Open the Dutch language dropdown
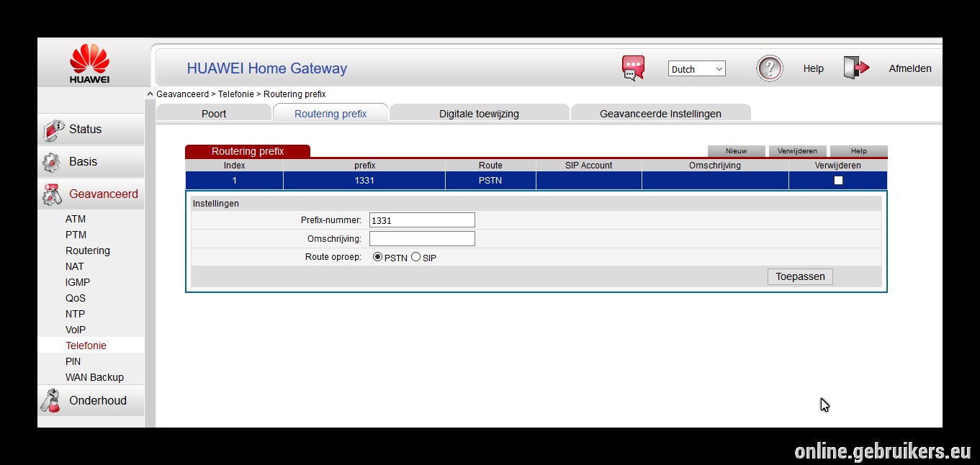The height and width of the screenshot is (465, 980). 697,69
